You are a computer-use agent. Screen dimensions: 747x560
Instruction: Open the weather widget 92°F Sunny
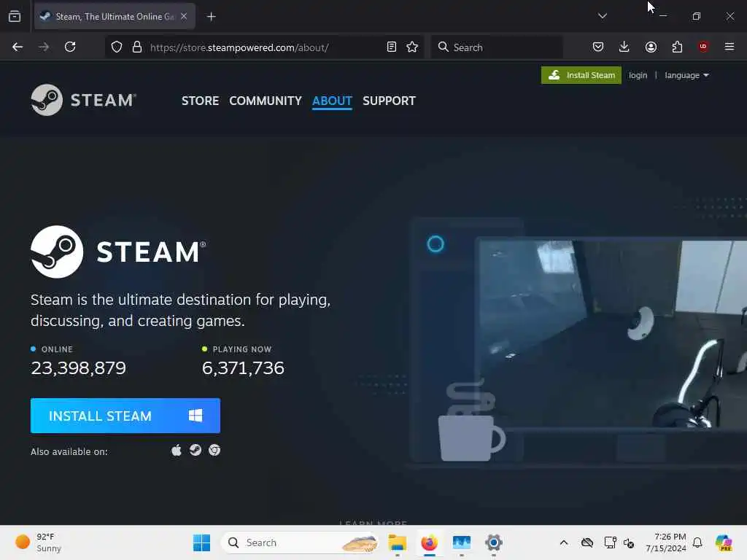39,542
